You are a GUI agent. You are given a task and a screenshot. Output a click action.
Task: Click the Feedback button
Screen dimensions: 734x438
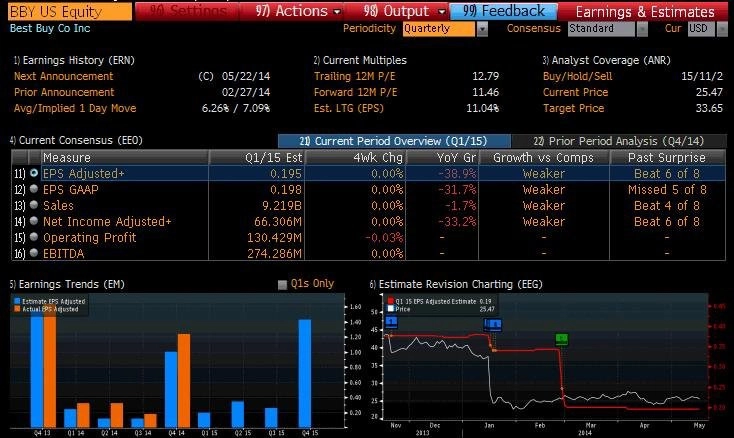[504, 11]
